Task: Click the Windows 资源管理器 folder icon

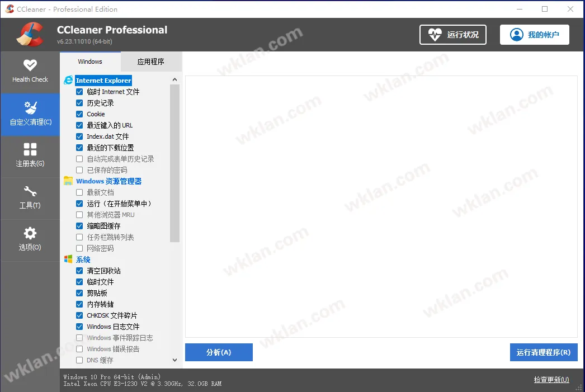Action: (68, 181)
